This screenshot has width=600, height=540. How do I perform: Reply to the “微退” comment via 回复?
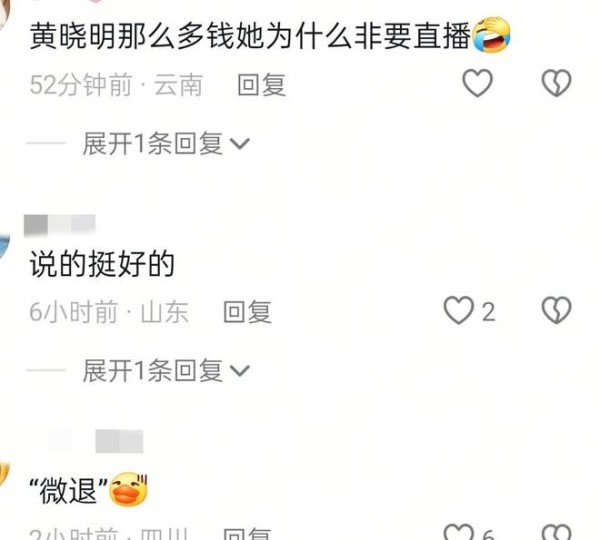248,533
